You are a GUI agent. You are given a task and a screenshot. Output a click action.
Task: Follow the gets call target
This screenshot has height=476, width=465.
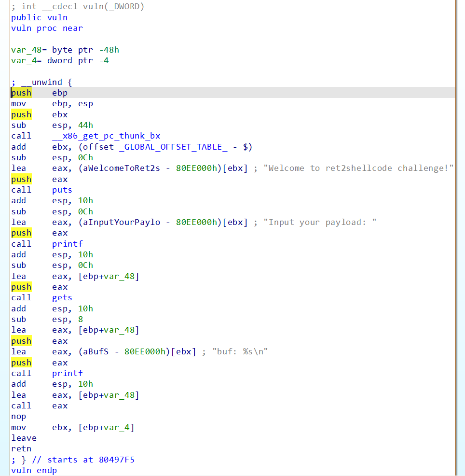point(62,298)
